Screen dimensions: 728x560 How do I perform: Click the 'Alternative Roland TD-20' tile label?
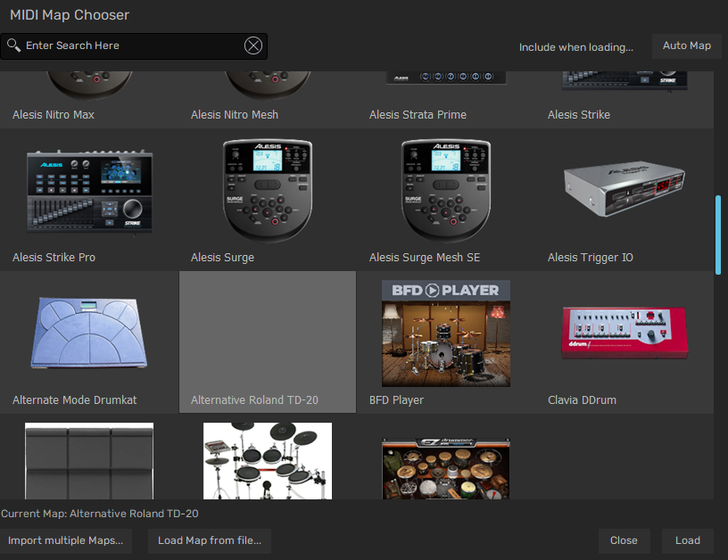click(254, 399)
